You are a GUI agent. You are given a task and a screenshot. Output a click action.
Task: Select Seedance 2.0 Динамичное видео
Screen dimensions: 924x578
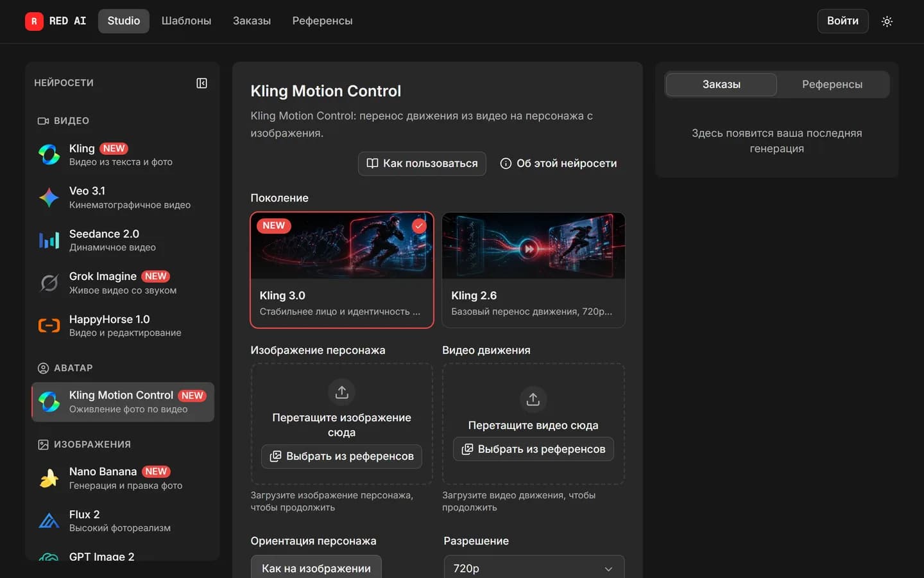click(123, 240)
